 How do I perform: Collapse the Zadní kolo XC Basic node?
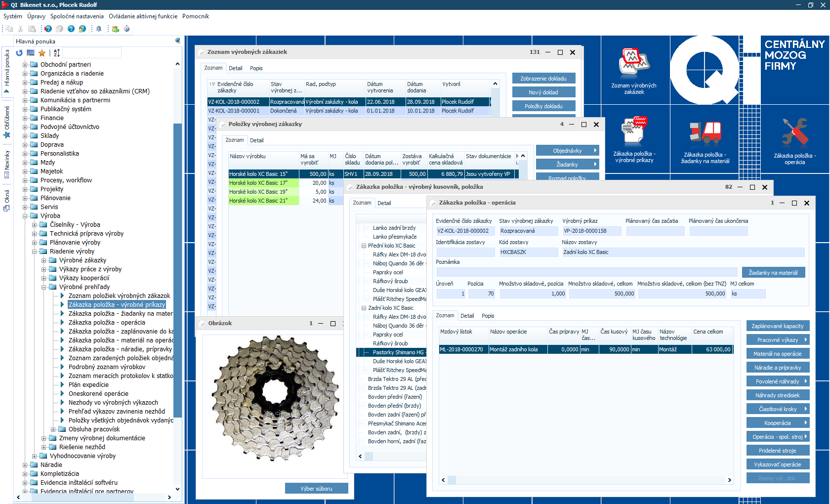(364, 308)
